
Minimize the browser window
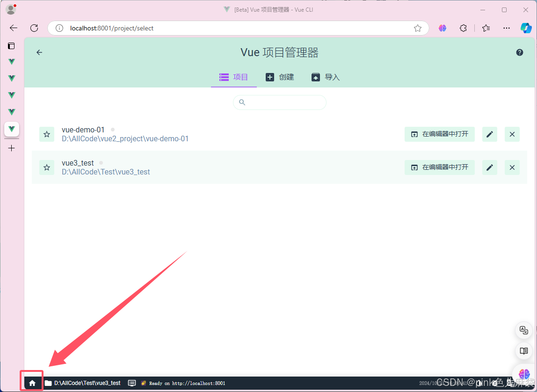pyautogui.click(x=483, y=10)
